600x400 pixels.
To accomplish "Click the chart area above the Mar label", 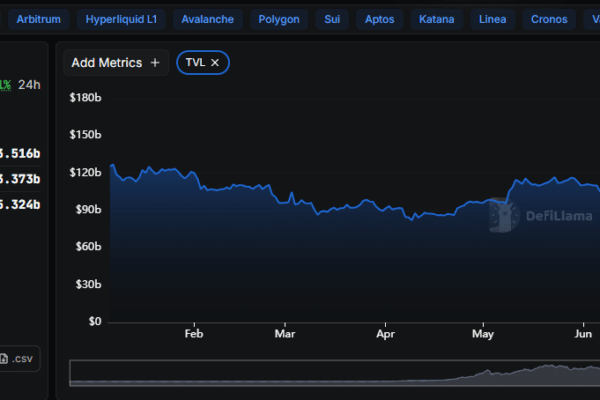I will click(x=285, y=260).
